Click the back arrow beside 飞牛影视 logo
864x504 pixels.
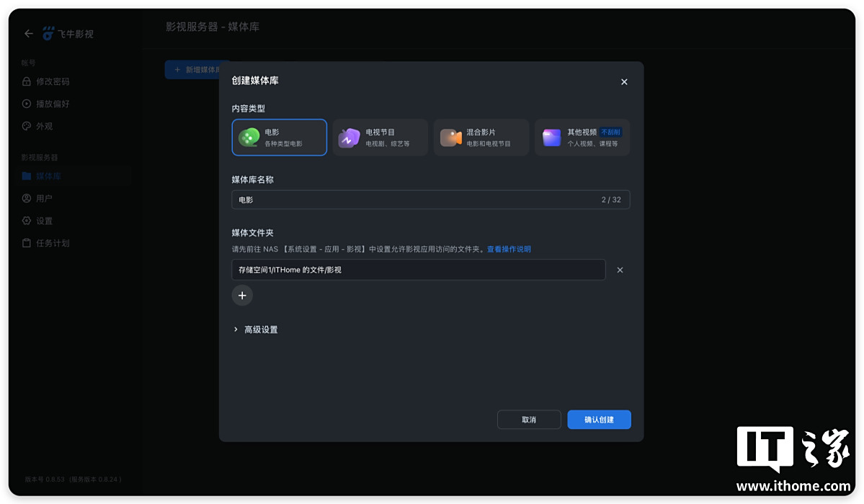[x=29, y=34]
